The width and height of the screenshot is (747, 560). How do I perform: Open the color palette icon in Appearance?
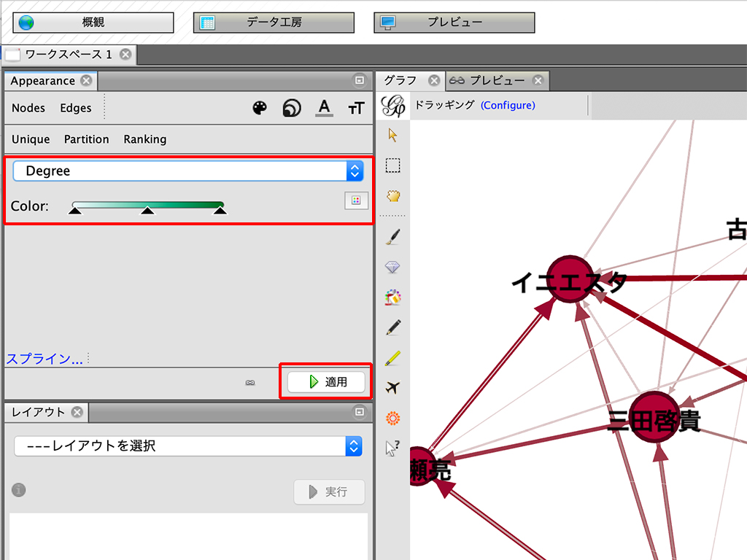260,108
